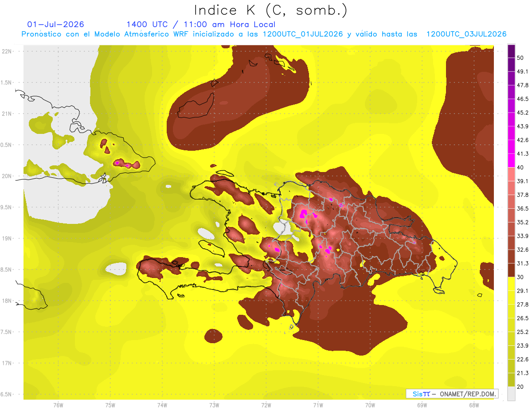Click the colorbar value "33.9"

pos(523,236)
